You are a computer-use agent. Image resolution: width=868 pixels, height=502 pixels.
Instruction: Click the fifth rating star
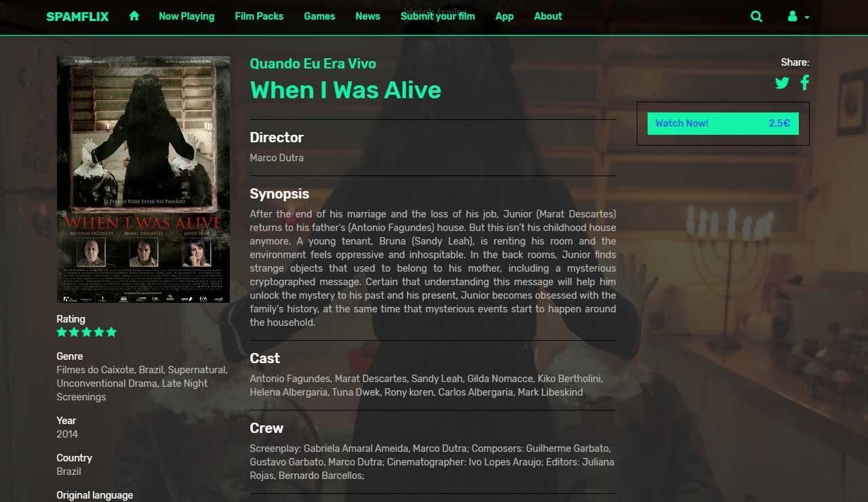click(x=111, y=332)
